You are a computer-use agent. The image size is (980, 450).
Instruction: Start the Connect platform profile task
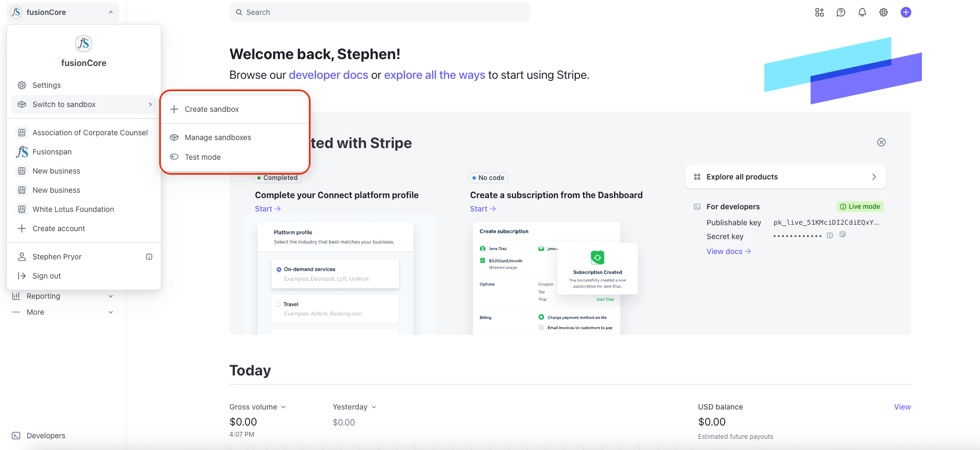click(268, 209)
